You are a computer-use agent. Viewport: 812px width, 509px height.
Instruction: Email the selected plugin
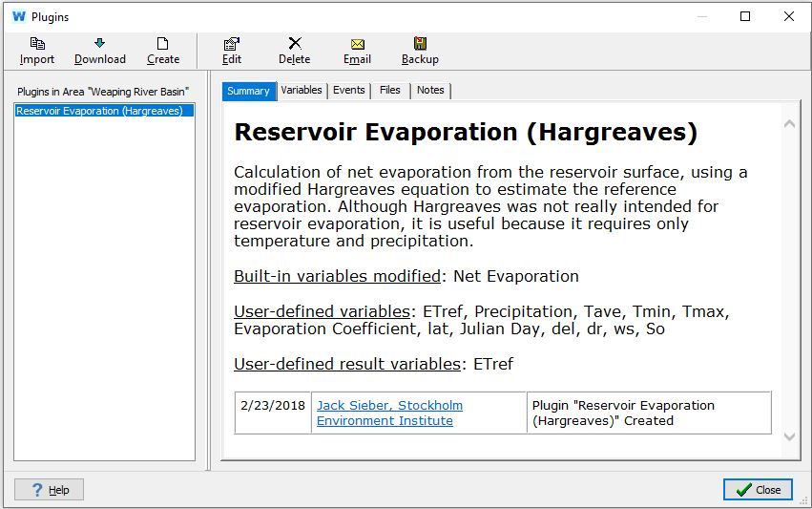[x=357, y=51]
